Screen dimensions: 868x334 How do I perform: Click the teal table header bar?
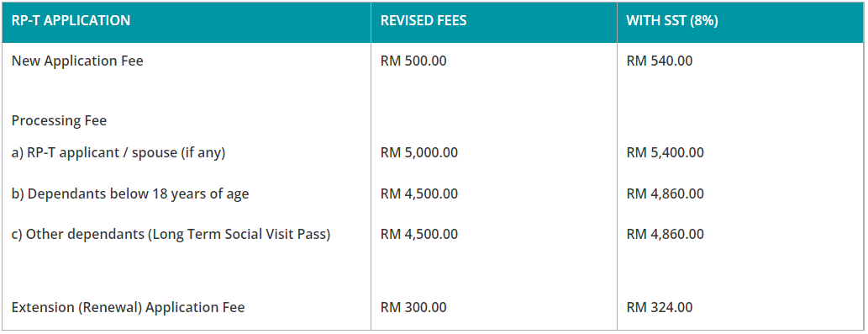pos(433,22)
